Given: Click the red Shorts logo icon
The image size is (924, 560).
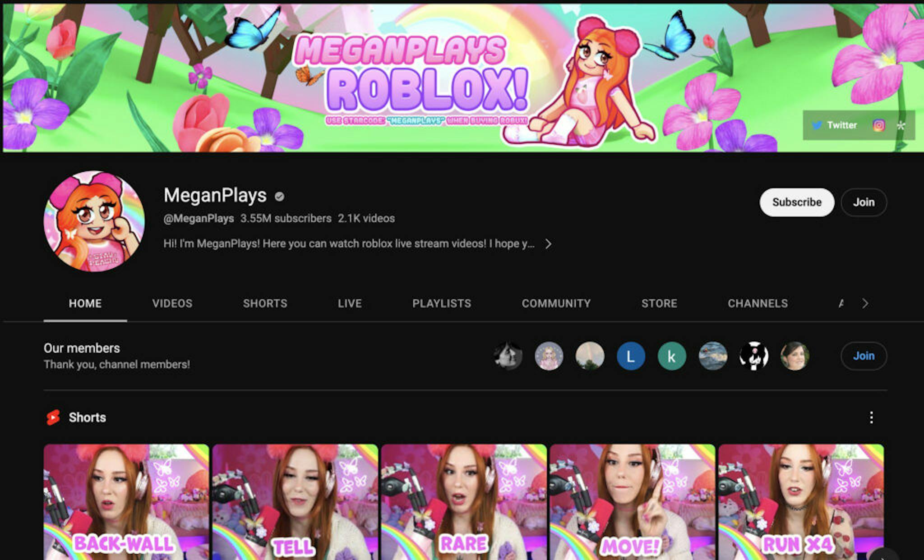Looking at the screenshot, I should 53,418.
